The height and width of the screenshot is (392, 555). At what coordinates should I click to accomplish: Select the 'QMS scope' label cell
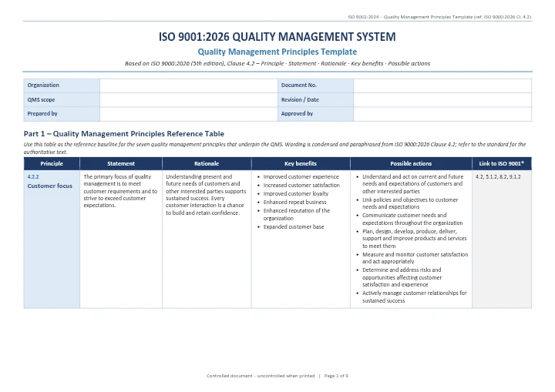point(62,100)
